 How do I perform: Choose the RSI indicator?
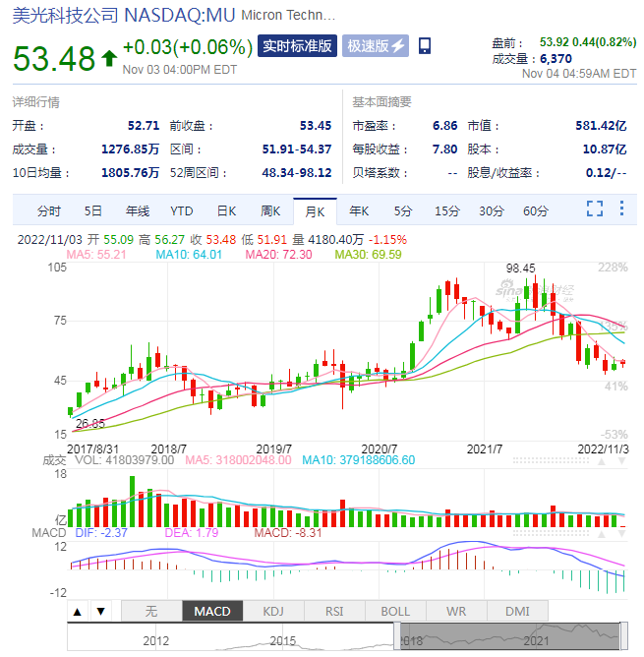coord(334,612)
